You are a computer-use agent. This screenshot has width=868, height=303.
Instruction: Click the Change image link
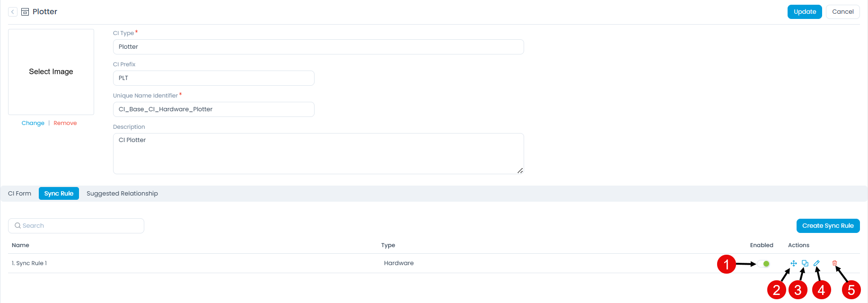(x=33, y=123)
